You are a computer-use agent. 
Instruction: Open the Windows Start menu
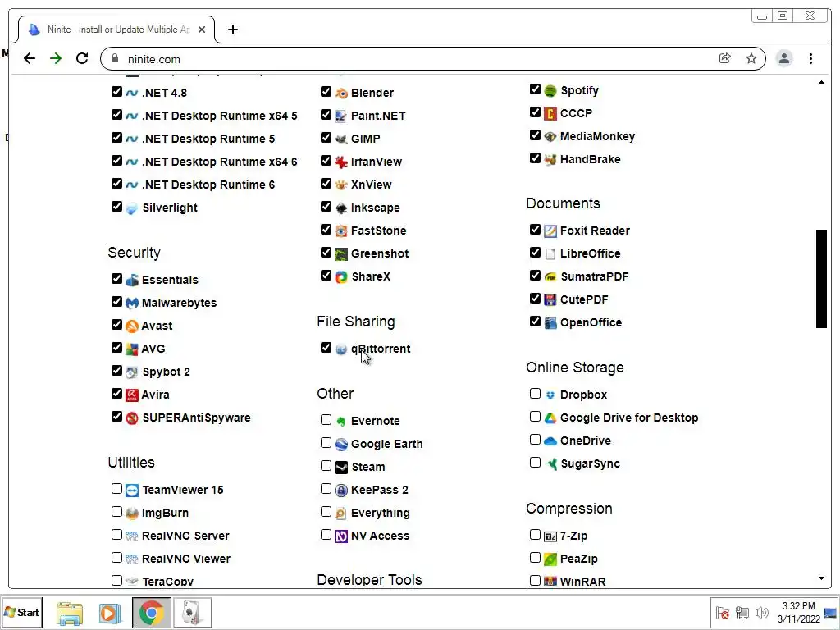click(x=22, y=612)
